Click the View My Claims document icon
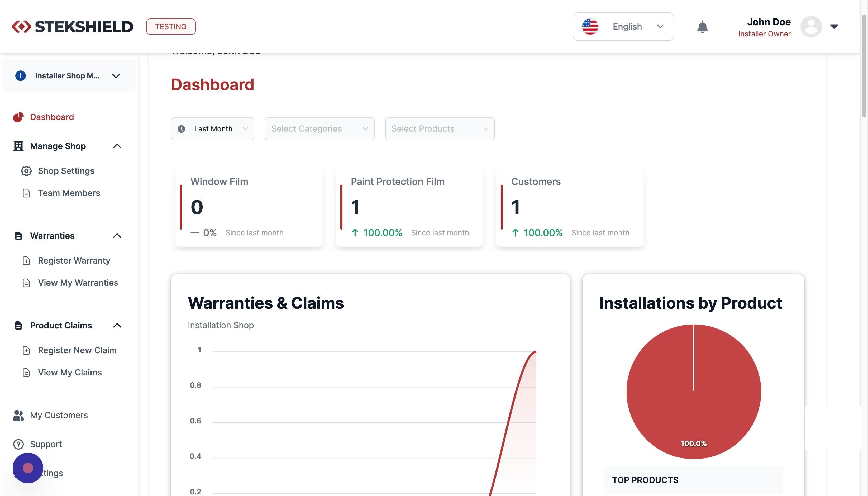This screenshot has height=496, width=868. 26,372
